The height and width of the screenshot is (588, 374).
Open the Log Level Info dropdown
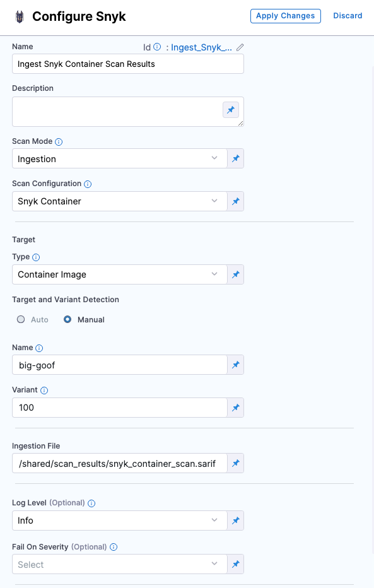click(x=120, y=520)
